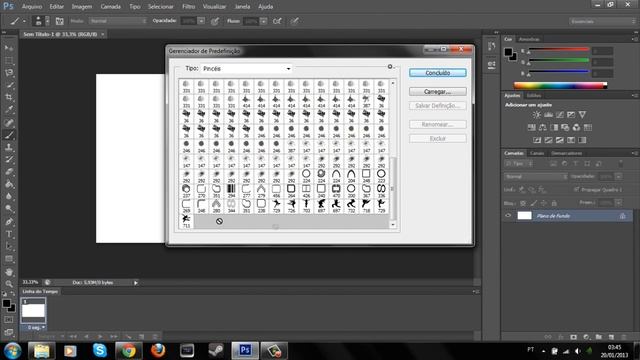The width and height of the screenshot is (640, 360).
Task: Open Firefox from the taskbar
Action: (x=158, y=350)
